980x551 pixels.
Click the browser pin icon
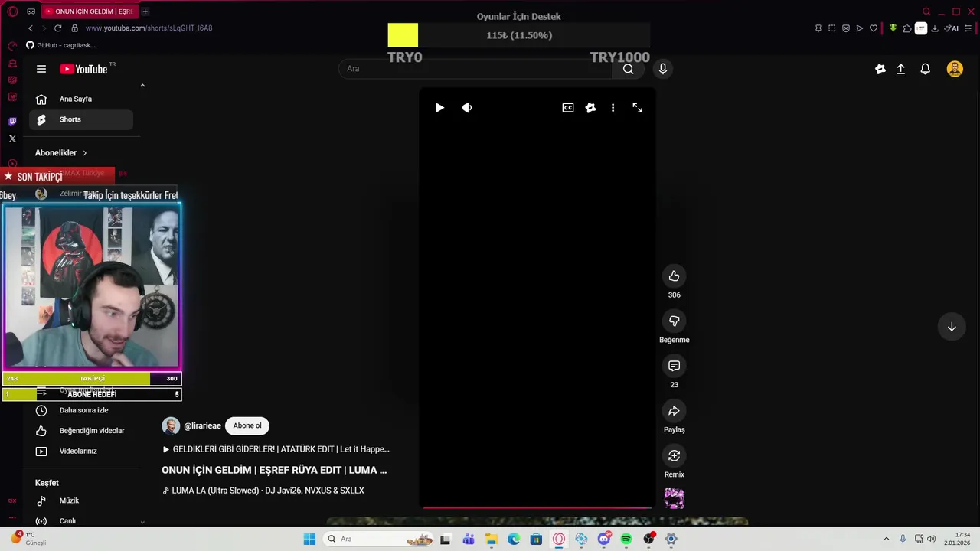coord(818,28)
